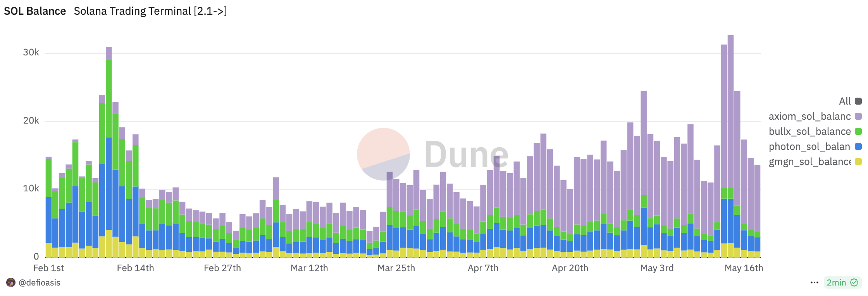Click the gray All legend swatch
This screenshot has width=868, height=296.
(858, 101)
